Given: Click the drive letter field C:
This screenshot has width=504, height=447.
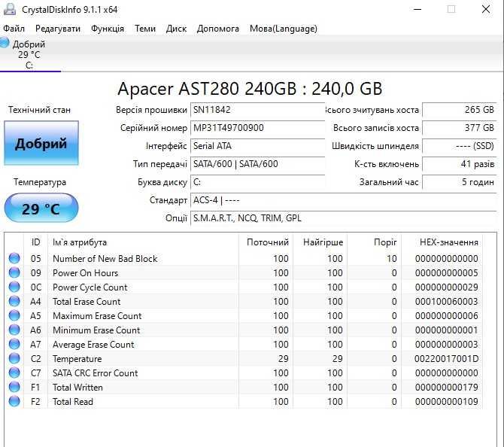Looking at the screenshot, I should 257,182.
